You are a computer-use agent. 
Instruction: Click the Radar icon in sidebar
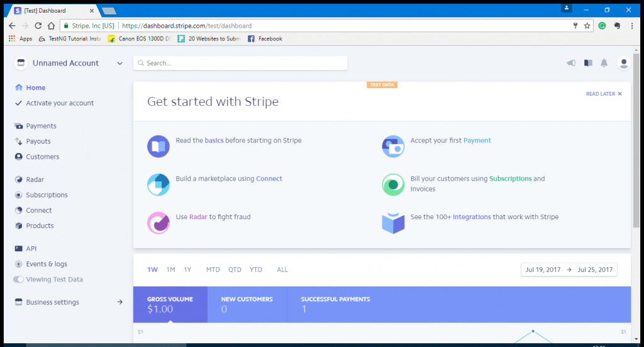pyautogui.click(x=18, y=179)
